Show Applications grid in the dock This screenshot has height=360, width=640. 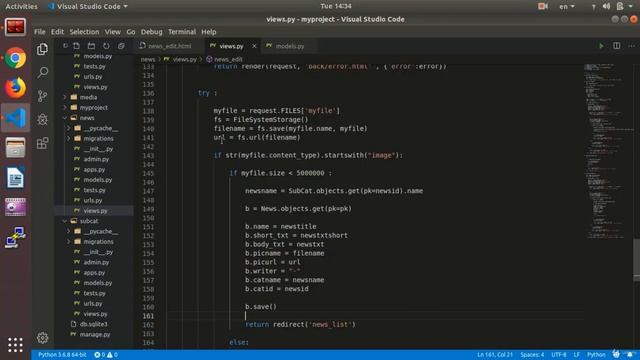pyautogui.click(x=16, y=345)
